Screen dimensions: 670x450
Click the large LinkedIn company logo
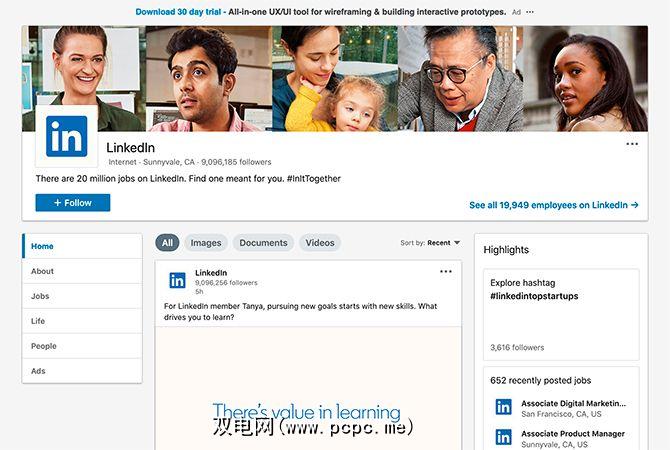67,136
